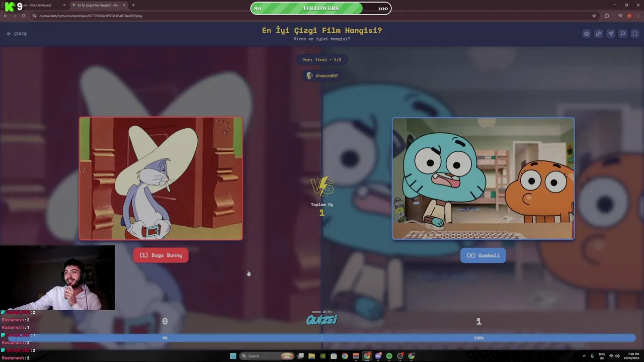Open Task View on taskbar

[x=300, y=356]
